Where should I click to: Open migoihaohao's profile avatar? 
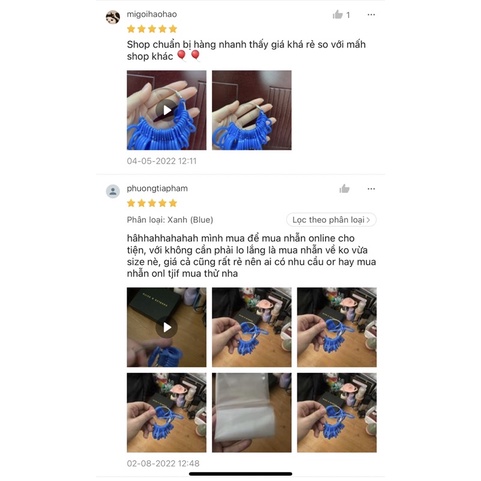pos(113,17)
